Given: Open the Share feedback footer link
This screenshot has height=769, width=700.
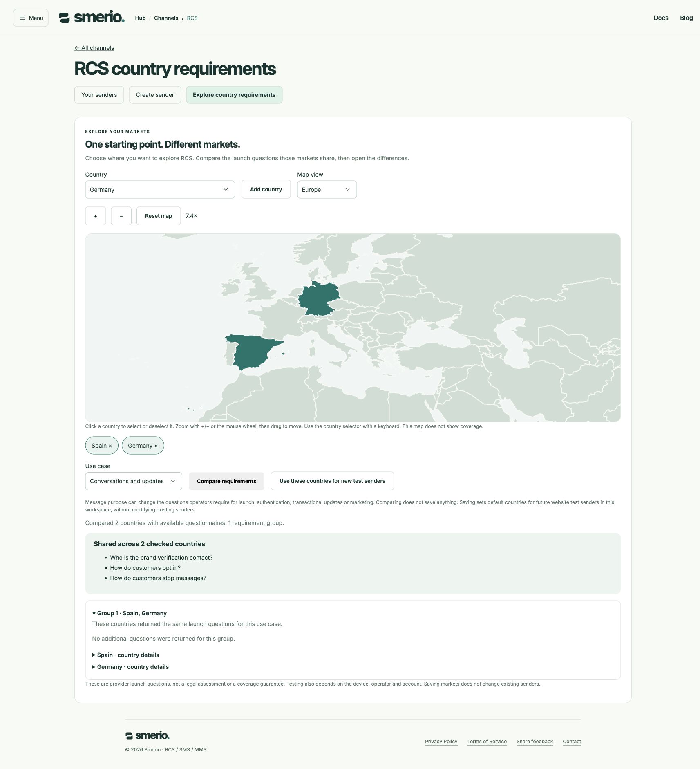Looking at the screenshot, I should pyautogui.click(x=535, y=742).
